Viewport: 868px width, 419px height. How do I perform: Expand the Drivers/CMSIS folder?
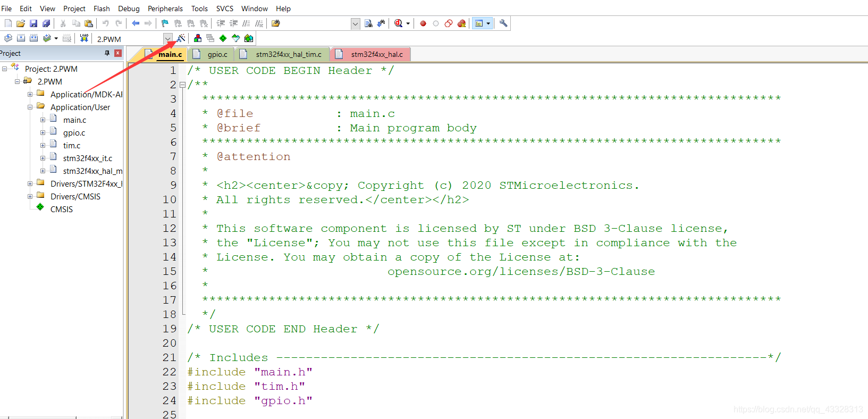coord(30,197)
